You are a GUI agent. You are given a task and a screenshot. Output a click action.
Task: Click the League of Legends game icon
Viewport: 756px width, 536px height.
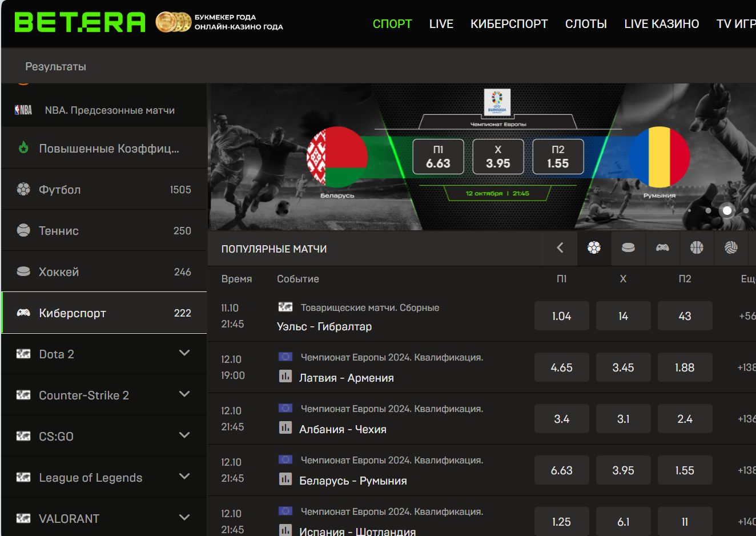click(23, 477)
